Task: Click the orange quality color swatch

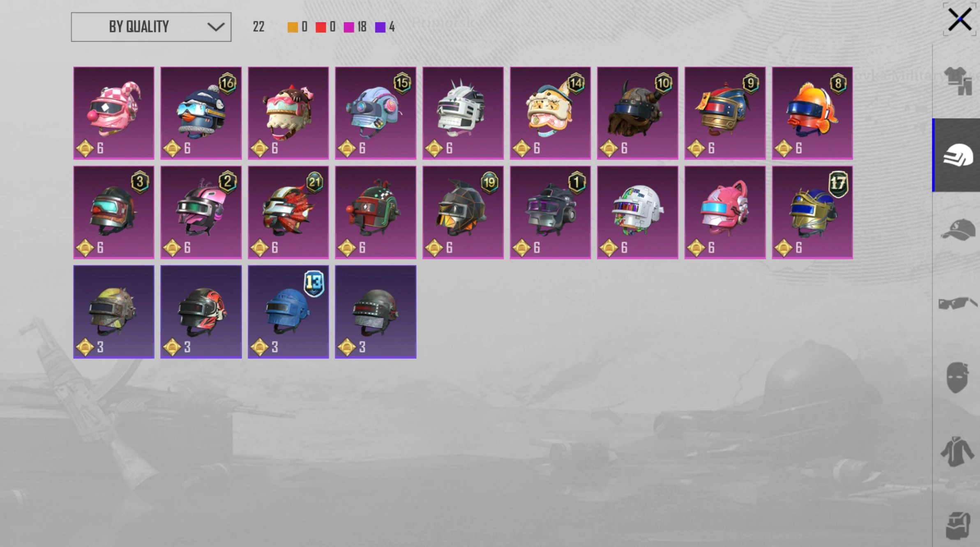Action: pos(293,27)
